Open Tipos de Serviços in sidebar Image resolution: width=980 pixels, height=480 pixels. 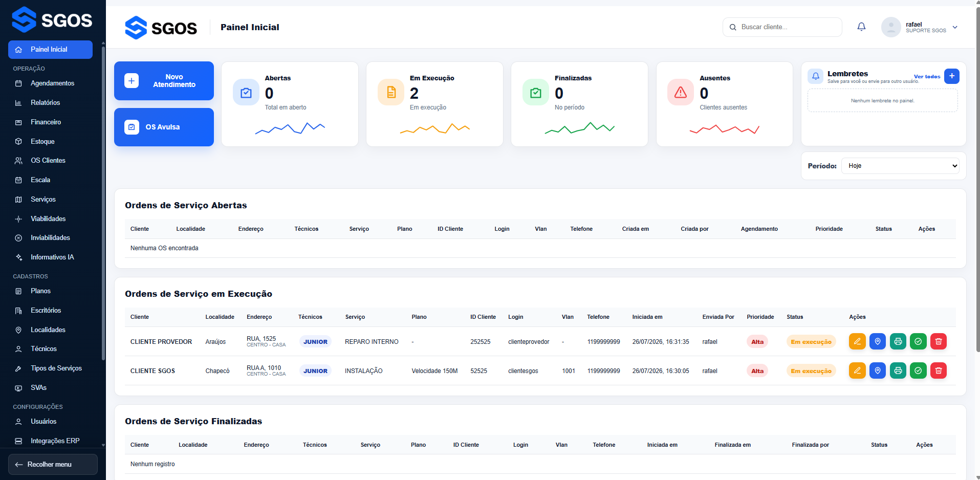pos(50,368)
